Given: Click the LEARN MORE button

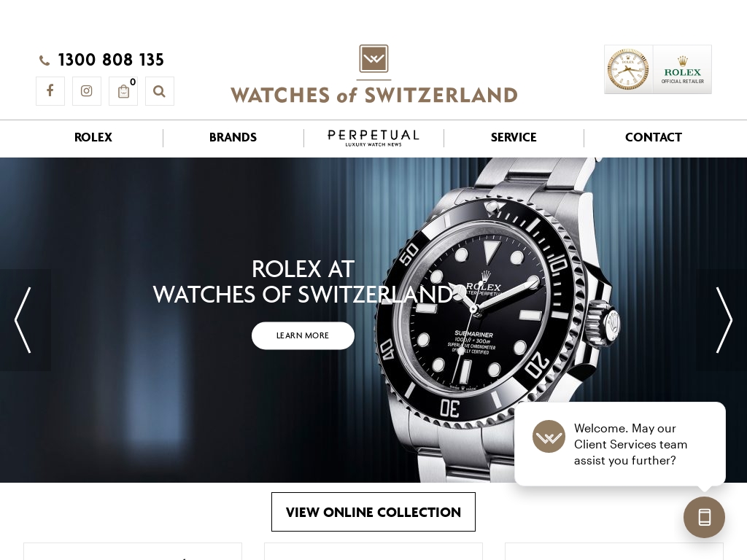Looking at the screenshot, I should click(303, 335).
